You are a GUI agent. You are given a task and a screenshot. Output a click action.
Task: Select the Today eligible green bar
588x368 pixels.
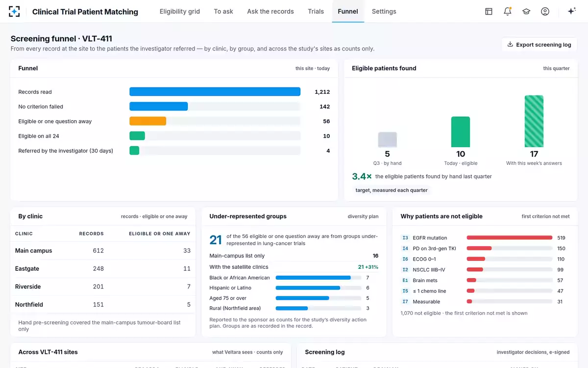(461, 132)
